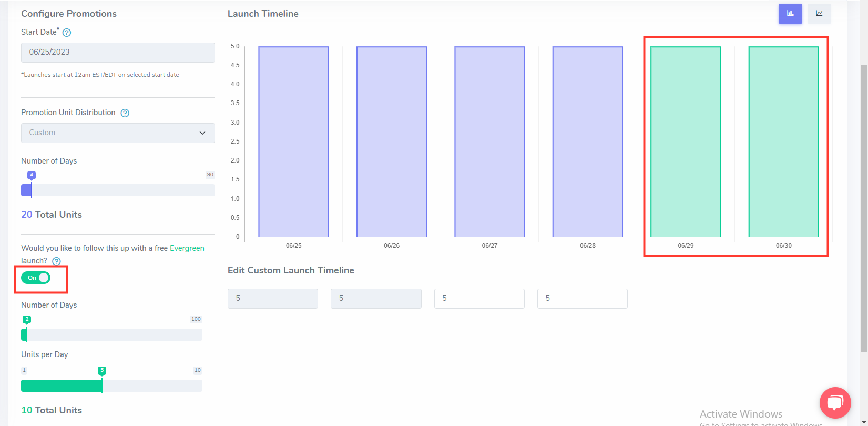Click the Start Date field 06/25/2023
The width and height of the screenshot is (868, 426).
[118, 53]
